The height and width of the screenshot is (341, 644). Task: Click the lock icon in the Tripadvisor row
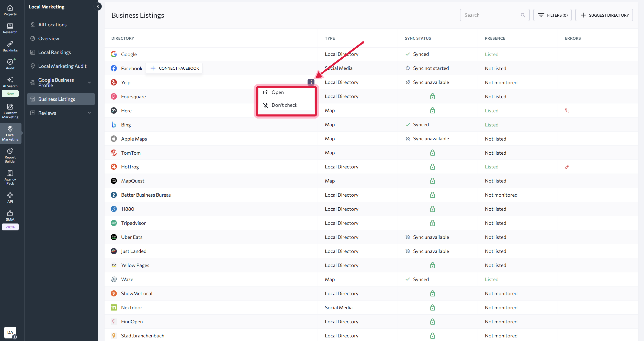(432, 223)
